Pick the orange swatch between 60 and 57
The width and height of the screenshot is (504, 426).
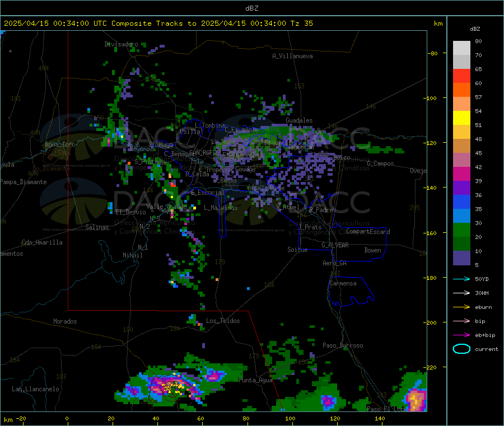(461, 90)
